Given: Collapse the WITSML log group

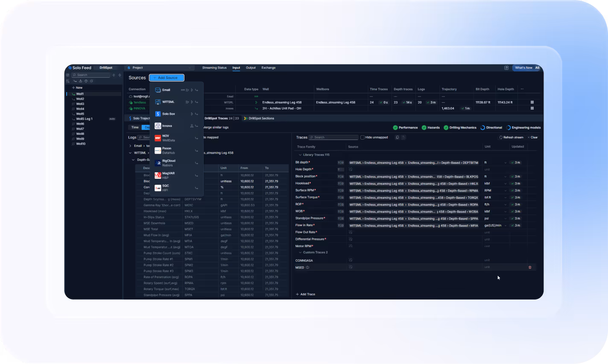Looking at the screenshot, I should coord(130,153).
